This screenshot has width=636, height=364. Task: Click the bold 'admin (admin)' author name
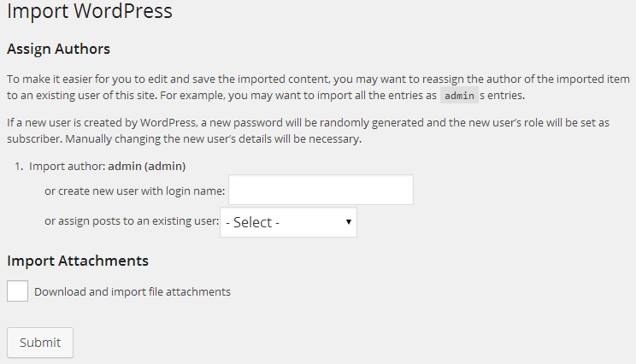coord(147,166)
